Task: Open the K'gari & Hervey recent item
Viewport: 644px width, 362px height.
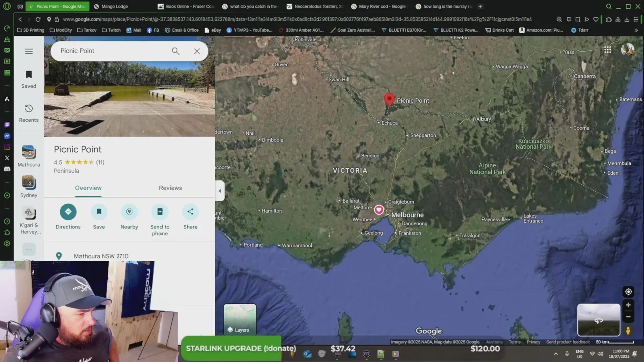Action: click(x=29, y=220)
